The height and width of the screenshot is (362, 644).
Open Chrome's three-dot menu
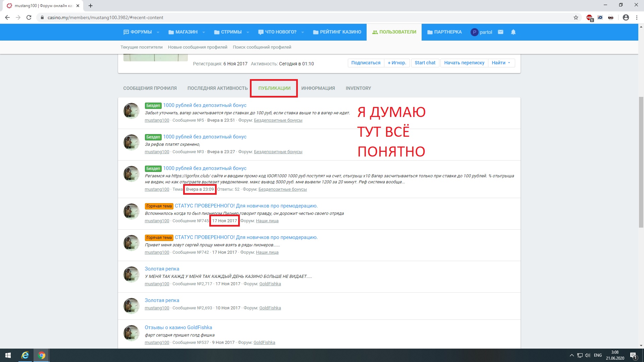(637, 17)
